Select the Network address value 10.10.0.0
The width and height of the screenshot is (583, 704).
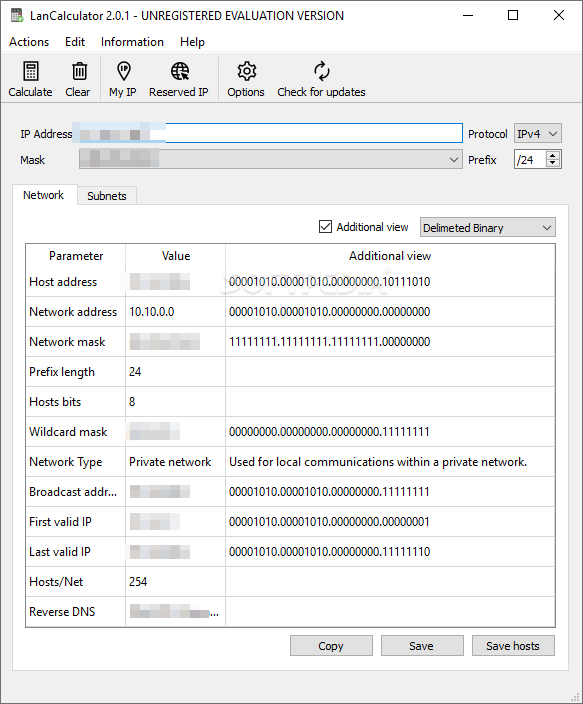(x=152, y=312)
